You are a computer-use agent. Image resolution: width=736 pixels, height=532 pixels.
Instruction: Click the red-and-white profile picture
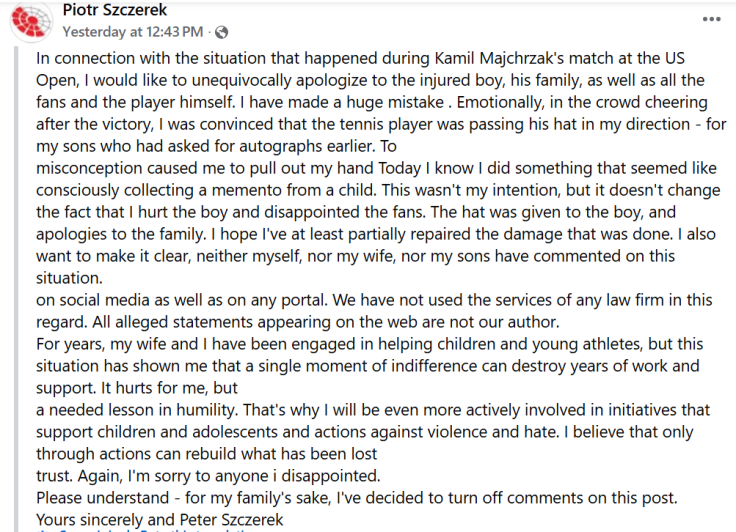(31, 21)
